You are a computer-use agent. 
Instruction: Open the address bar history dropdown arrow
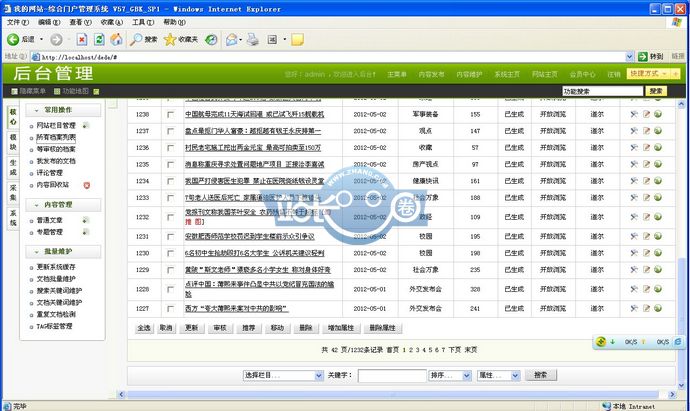(629, 57)
